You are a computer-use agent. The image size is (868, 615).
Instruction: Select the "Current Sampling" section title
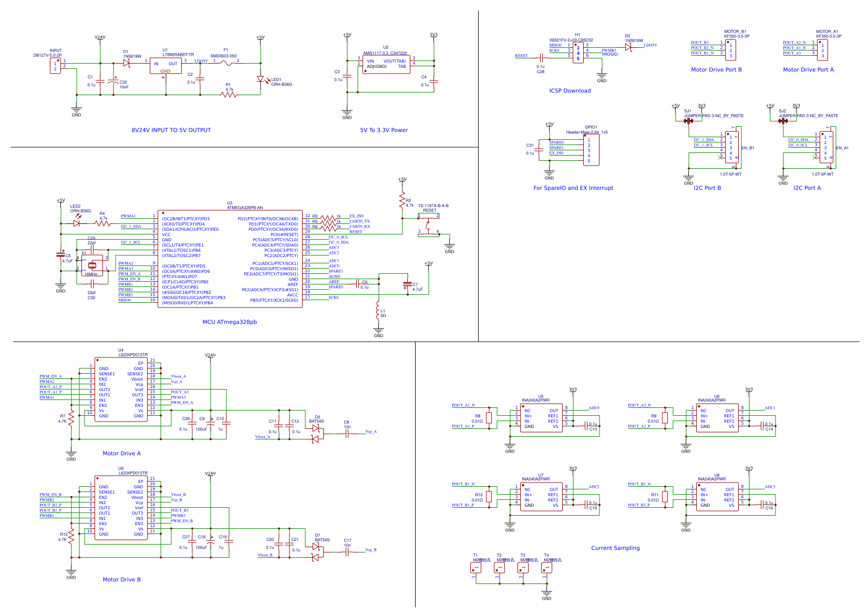coord(615,548)
